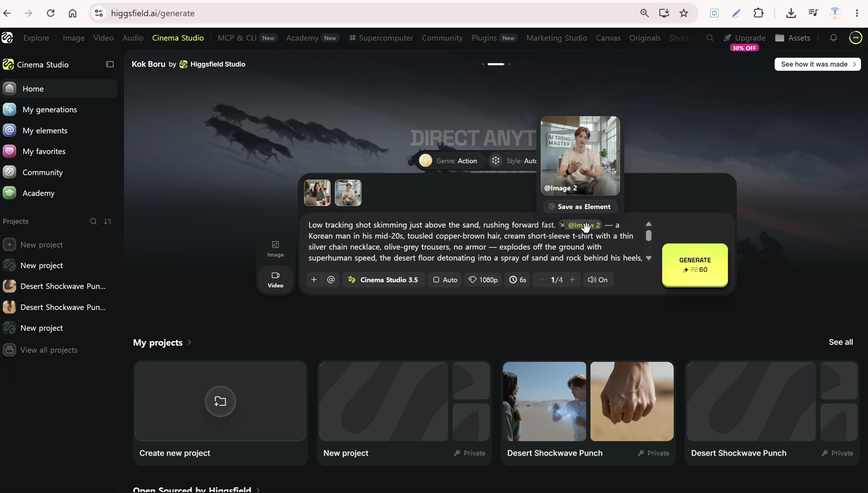This screenshot has height=493, width=868.
Task: Click the prompt scroll down arrow
Action: tap(648, 258)
